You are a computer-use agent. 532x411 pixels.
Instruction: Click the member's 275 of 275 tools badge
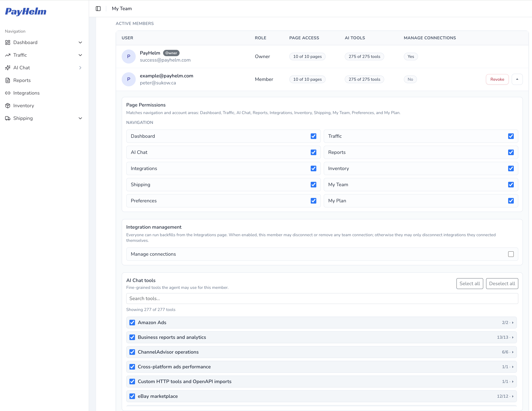tap(364, 79)
